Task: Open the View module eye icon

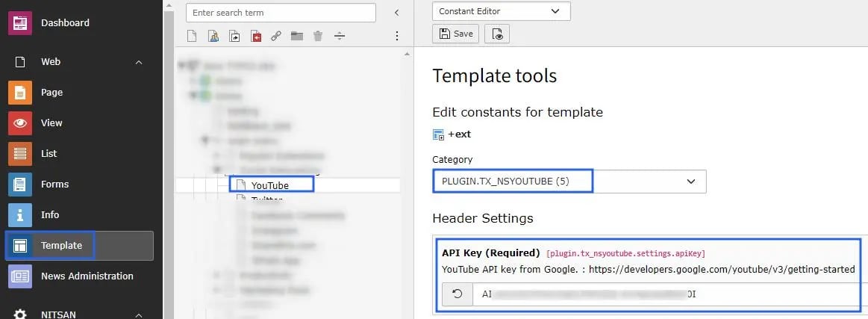Action: [20, 123]
